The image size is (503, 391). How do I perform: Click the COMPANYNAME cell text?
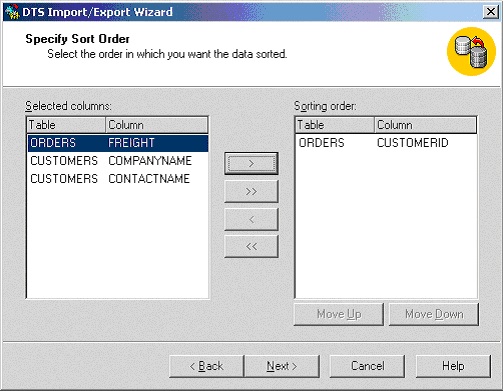[150, 161]
